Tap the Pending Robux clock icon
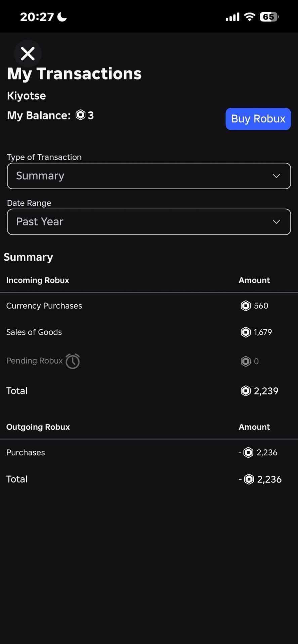 click(x=73, y=361)
